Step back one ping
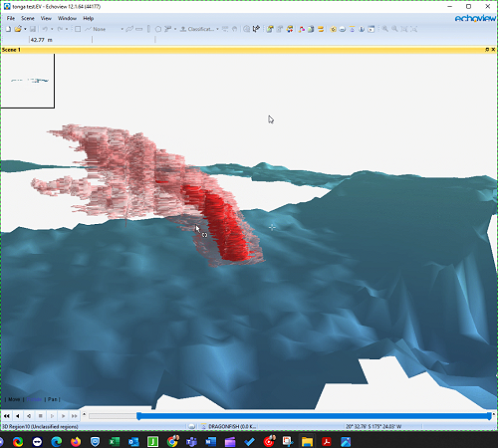Image resolution: width=498 pixels, height=448 pixels. click(x=29, y=416)
